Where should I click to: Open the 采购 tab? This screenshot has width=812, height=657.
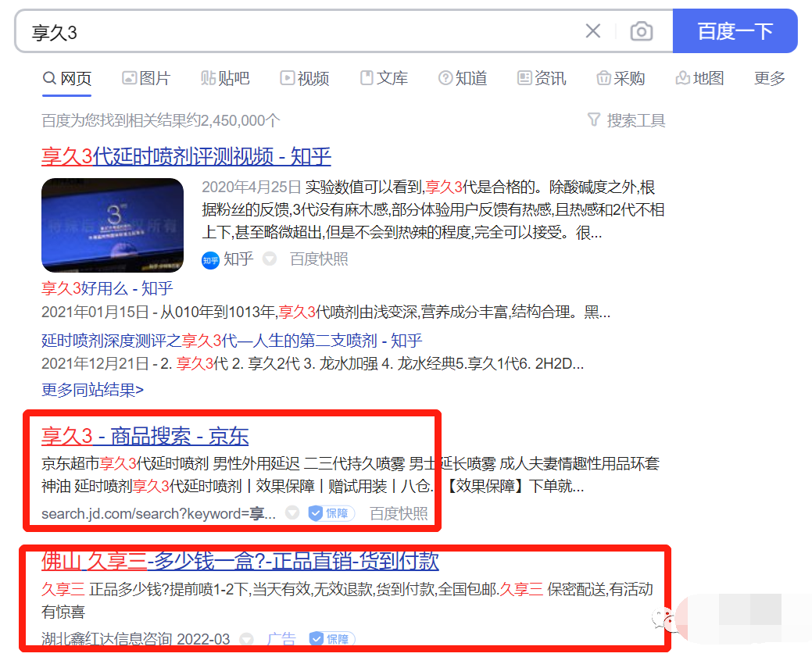tap(621, 78)
